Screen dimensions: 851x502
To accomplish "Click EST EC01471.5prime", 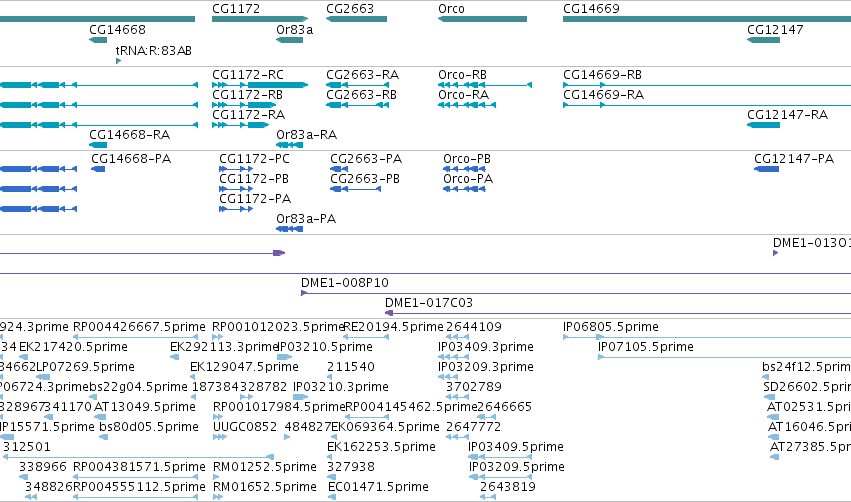I will (x=378, y=488).
